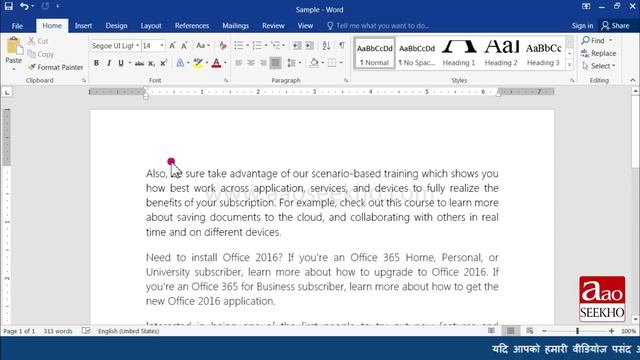Image resolution: width=640 pixels, height=360 pixels.
Task: Align the paragraph to the right
Action: click(263, 63)
